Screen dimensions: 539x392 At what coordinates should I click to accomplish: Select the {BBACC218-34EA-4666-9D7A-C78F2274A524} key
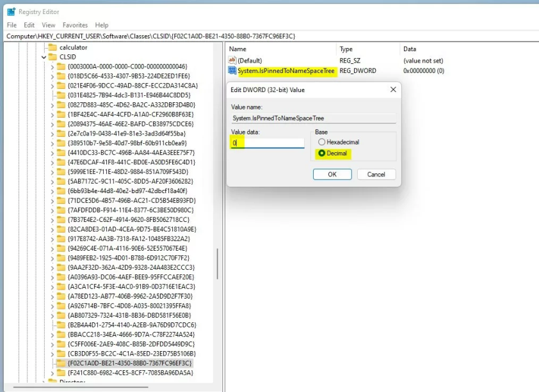click(131, 334)
